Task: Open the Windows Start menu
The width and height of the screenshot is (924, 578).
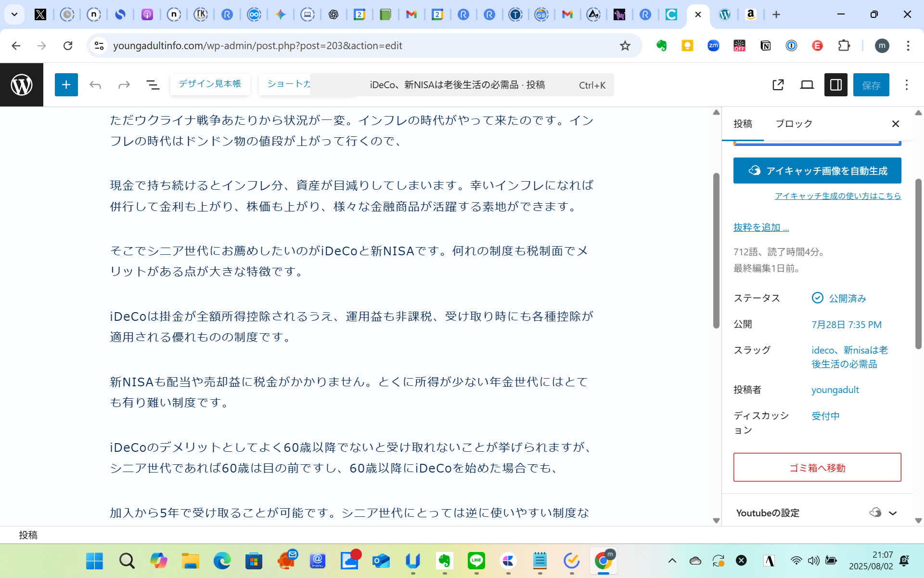Action: pyautogui.click(x=94, y=561)
